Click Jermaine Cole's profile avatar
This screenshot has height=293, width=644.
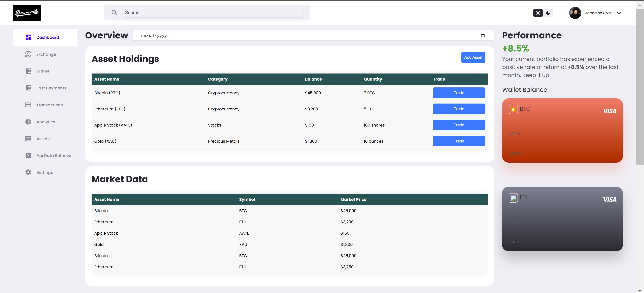point(575,13)
